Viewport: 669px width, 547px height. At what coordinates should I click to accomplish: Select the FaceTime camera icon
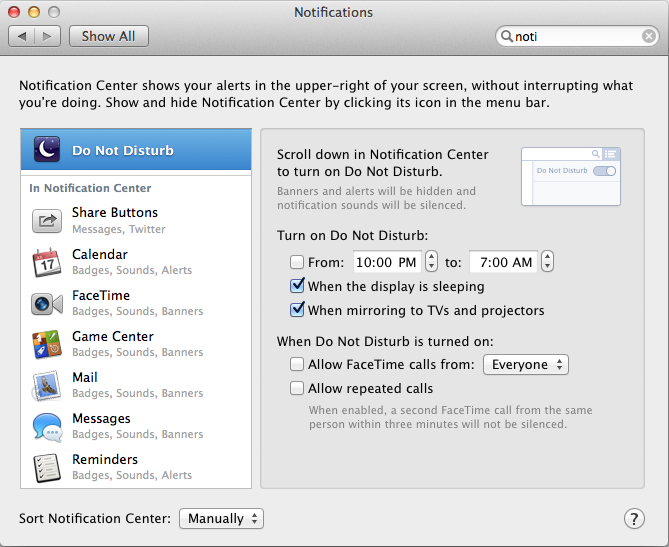coord(47,303)
